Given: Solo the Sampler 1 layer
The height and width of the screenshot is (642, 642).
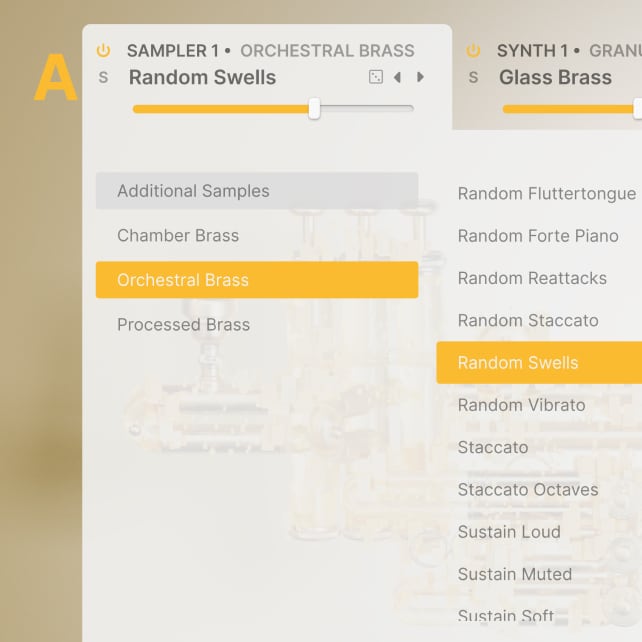Looking at the screenshot, I should pos(103,77).
